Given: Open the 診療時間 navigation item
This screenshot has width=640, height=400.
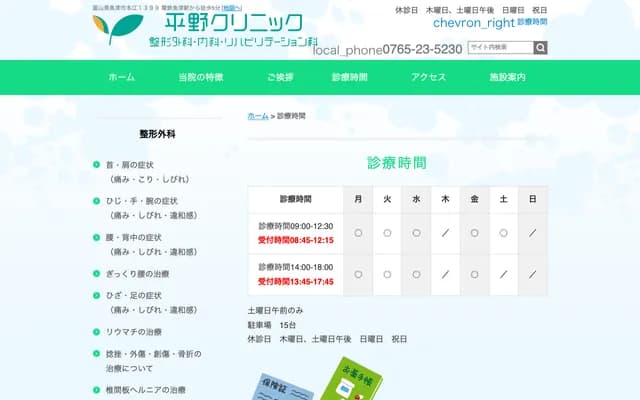Looking at the screenshot, I should coord(350,77).
